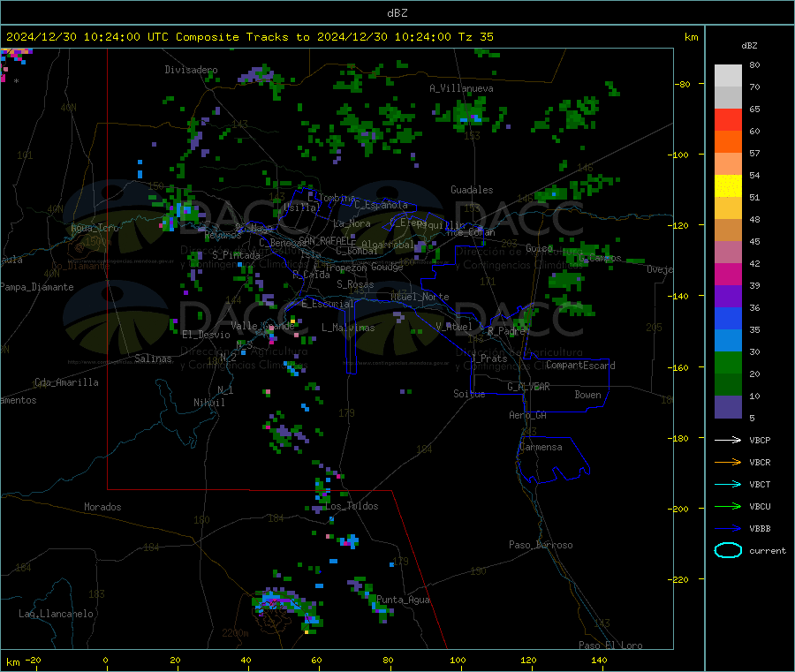Click the CompantEscard location label
Image resolution: width=795 pixels, height=672 pixels.
coord(580,366)
